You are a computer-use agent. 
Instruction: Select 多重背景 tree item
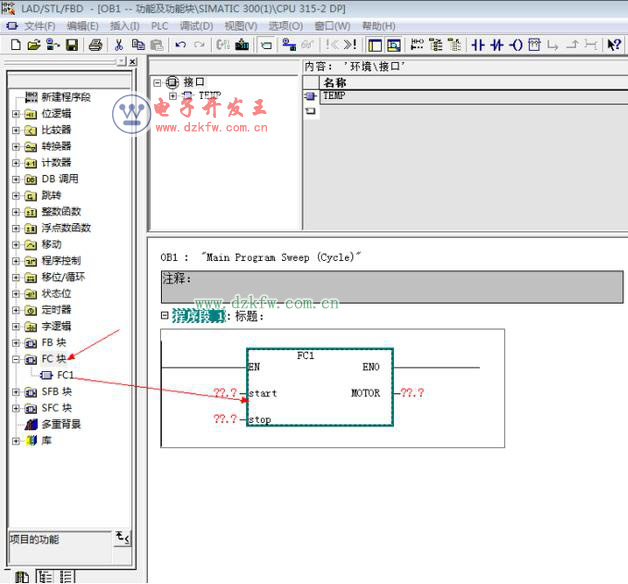[61, 424]
